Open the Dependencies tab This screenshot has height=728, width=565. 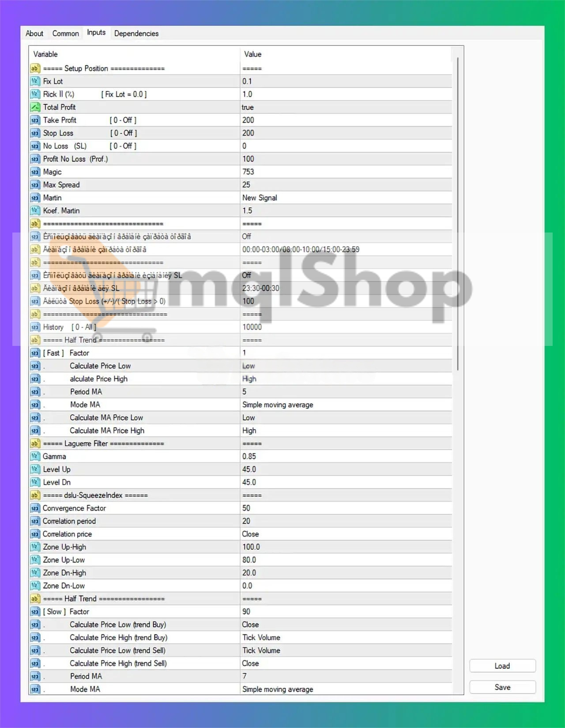[136, 34]
